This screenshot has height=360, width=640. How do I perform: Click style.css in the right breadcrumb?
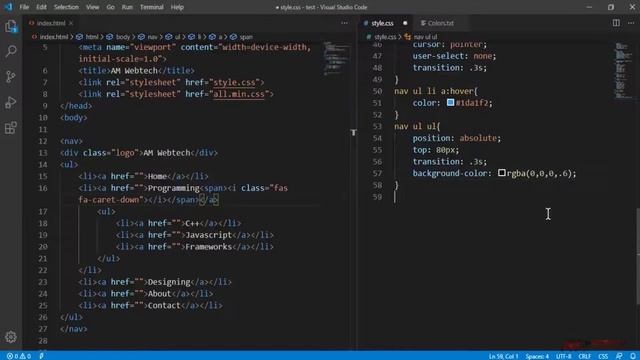(x=385, y=37)
